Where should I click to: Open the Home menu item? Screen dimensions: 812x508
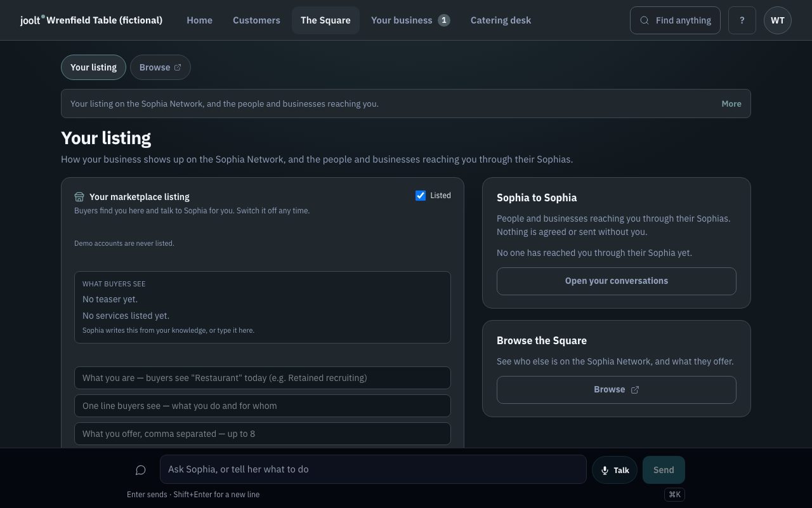tap(199, 20)
